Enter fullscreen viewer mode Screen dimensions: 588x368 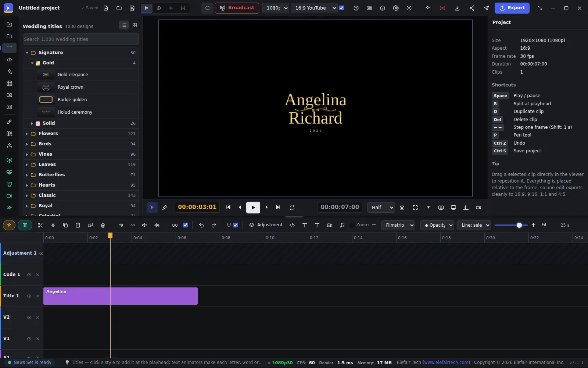pos(415,208)
